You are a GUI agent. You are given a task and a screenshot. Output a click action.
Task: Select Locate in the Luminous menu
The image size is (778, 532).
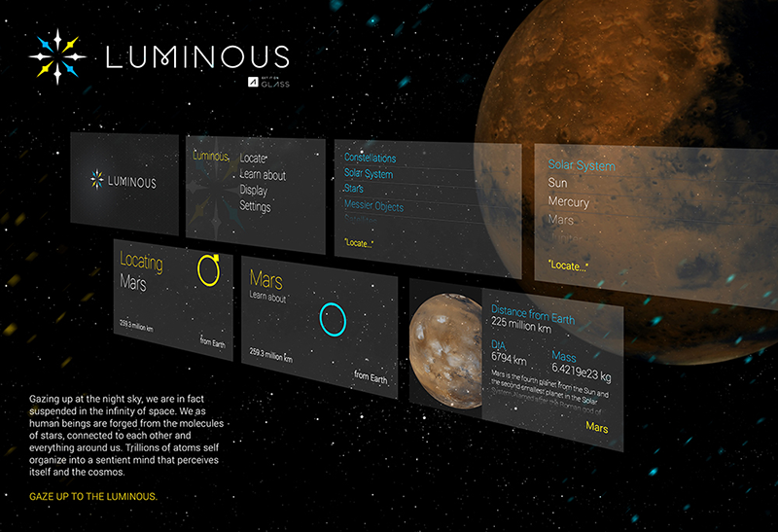tap(253, 159)
